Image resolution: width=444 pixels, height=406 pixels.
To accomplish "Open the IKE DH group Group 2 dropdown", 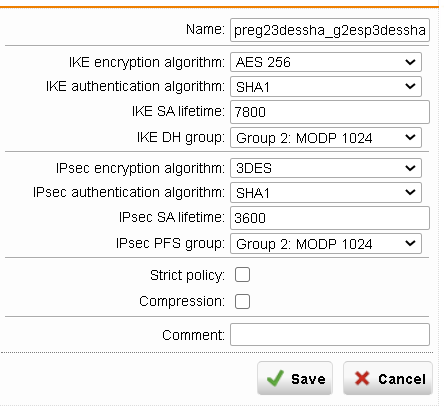I will click(x=326, y=137).
